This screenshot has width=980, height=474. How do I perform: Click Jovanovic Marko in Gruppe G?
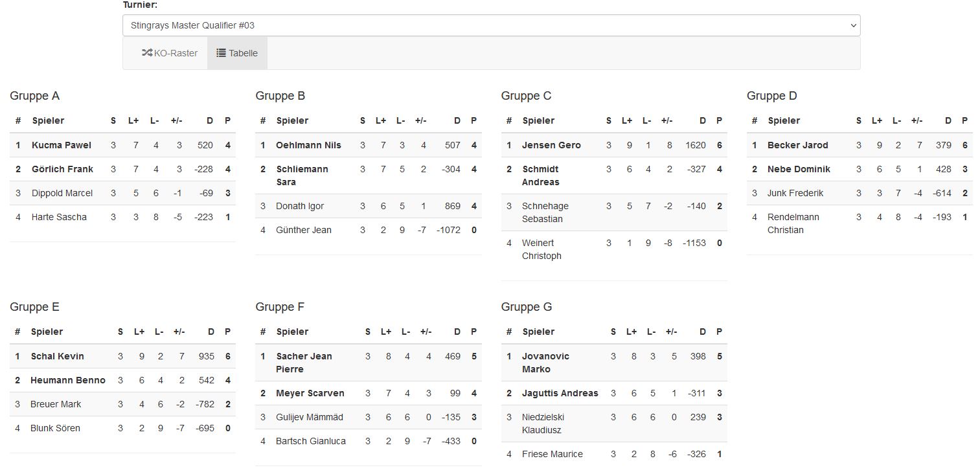tap(545, 363)
